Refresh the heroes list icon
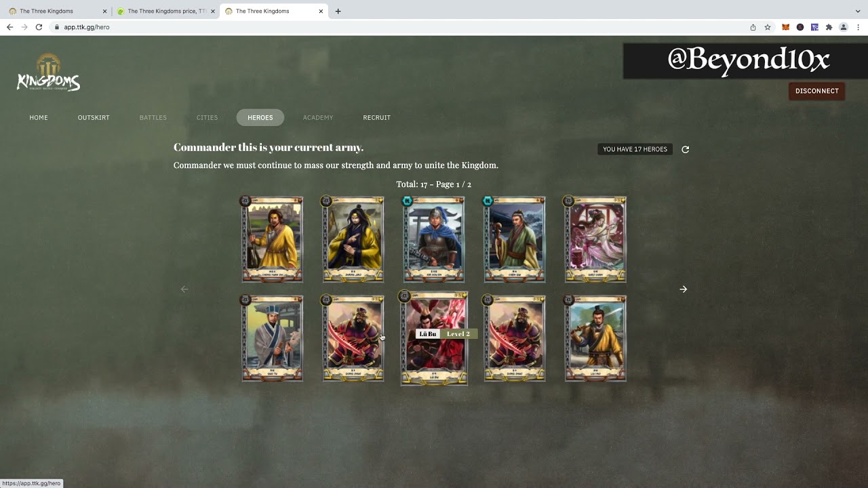The height and width of the screenshot is (488, 868). [685, 149]
